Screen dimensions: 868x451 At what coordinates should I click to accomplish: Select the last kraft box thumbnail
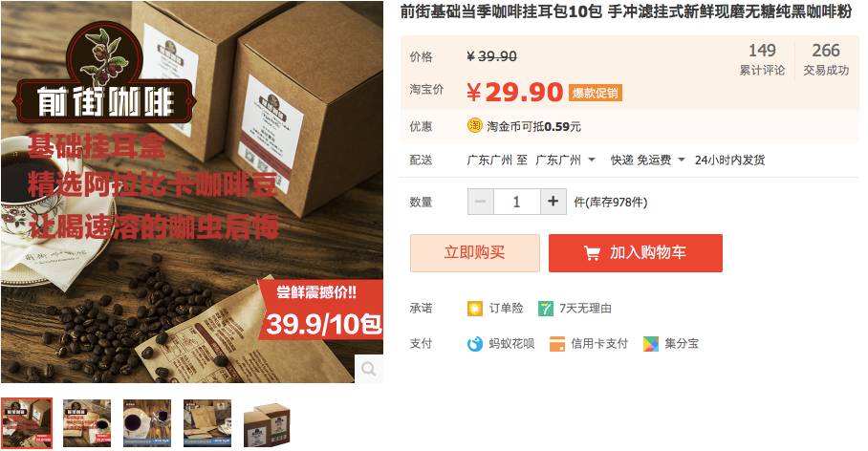(x=268, y=424)
